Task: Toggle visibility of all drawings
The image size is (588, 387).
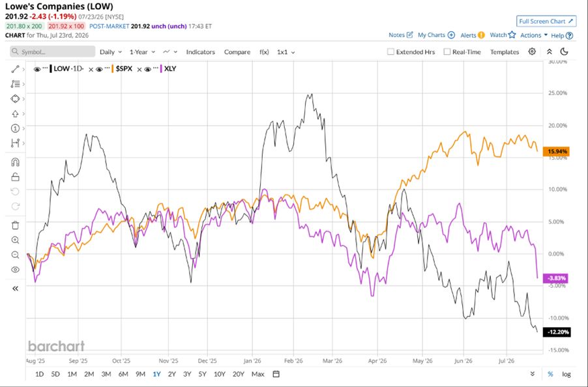Action: (15, 270)
